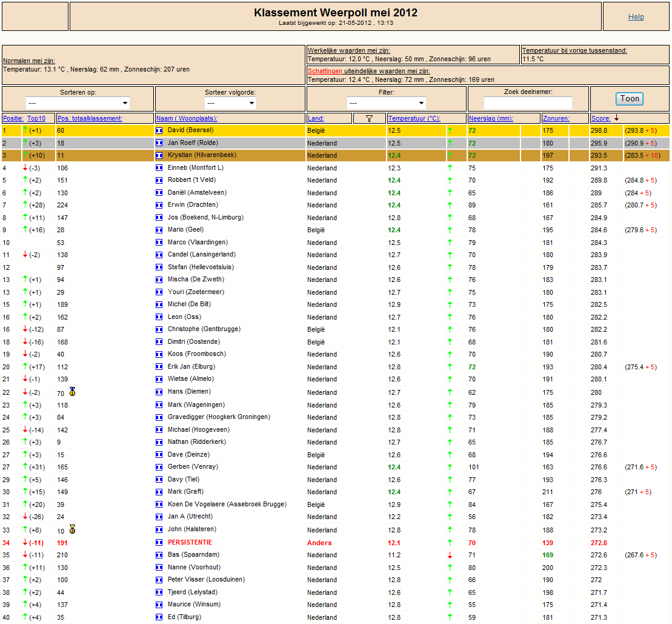Open the blue icon beside Marco (Vlaardingen)
This screenshot has height=624, width=672.
click(x=159, y=243)
